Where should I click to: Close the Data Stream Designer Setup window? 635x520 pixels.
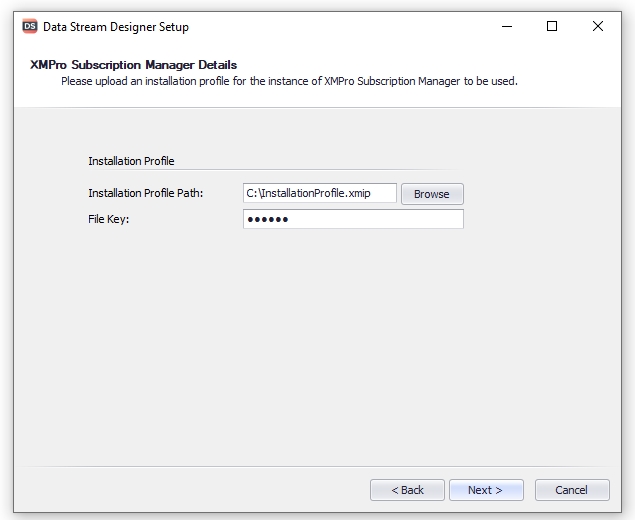click(x=598, y=27)
